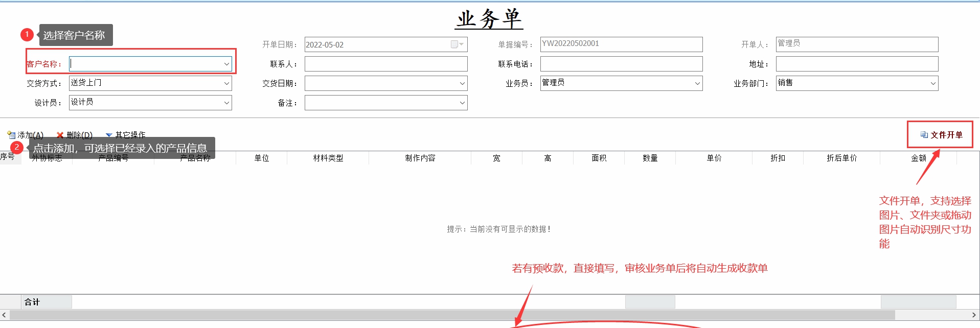Click the 制作内容 column header

(x=420, y=158)
